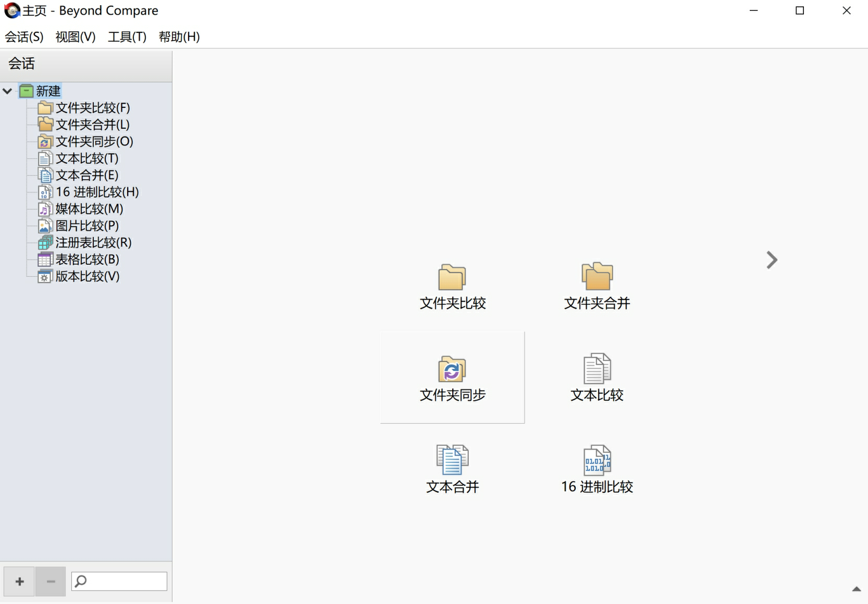
Task: Click the 媒体比较 music note icon in tree
Action: tap(45, 209)
